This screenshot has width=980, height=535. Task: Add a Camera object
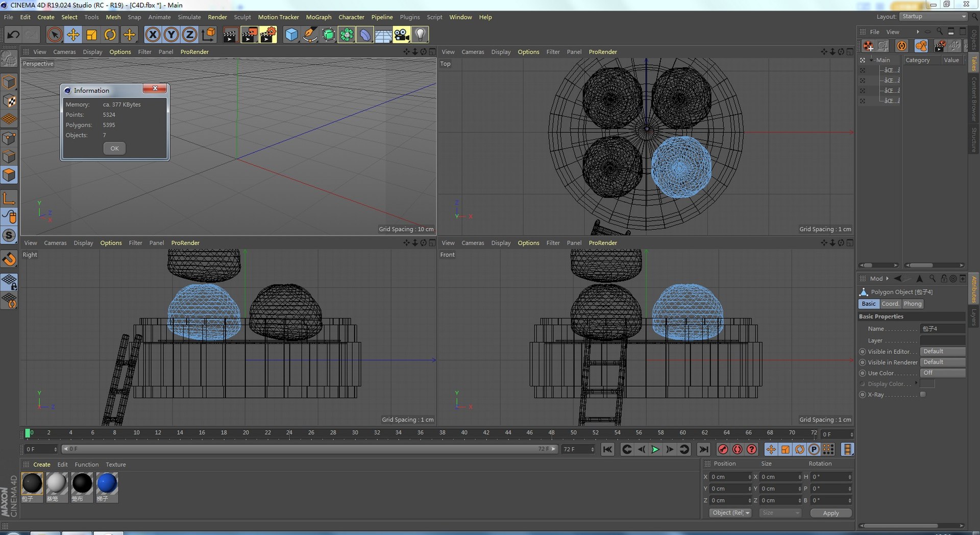coord(402,35)
